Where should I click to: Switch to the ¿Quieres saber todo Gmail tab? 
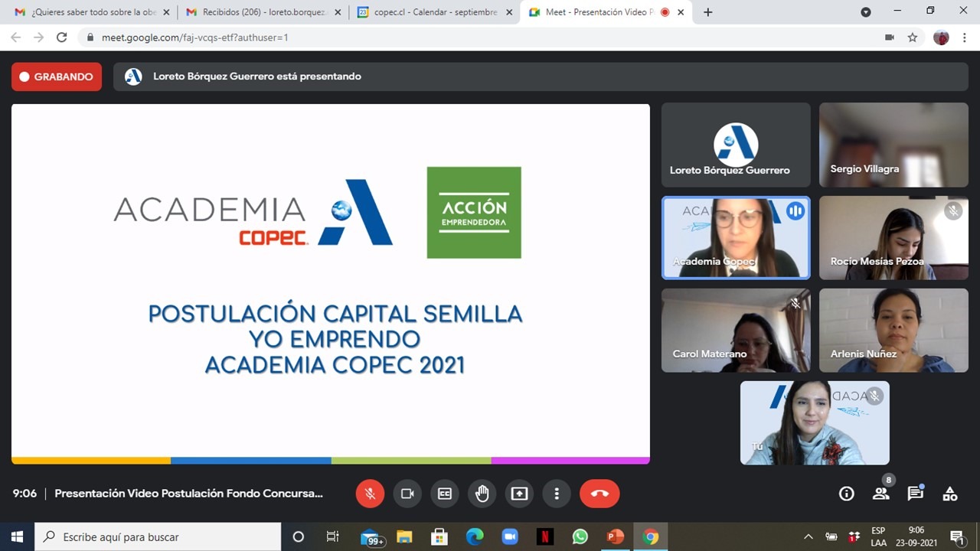point(91,12)
